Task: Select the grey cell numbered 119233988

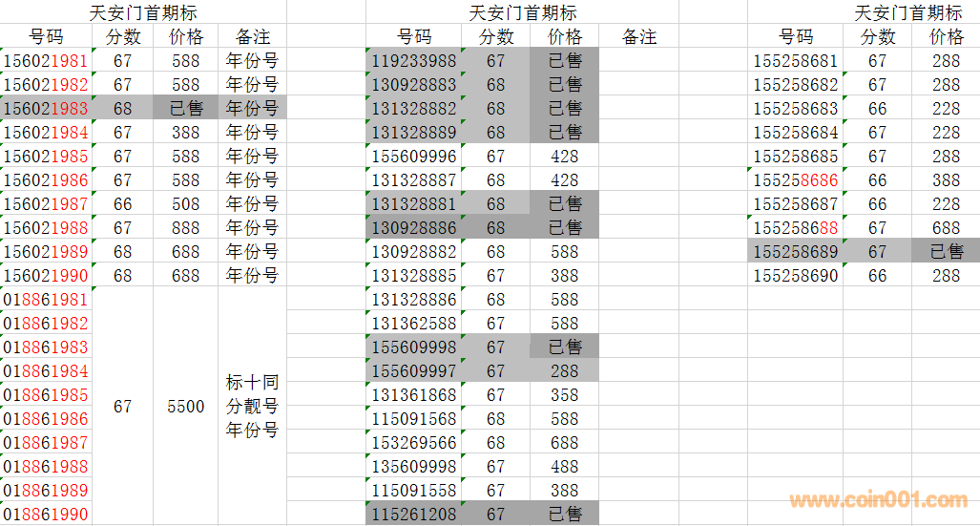Action: (413, 60)
